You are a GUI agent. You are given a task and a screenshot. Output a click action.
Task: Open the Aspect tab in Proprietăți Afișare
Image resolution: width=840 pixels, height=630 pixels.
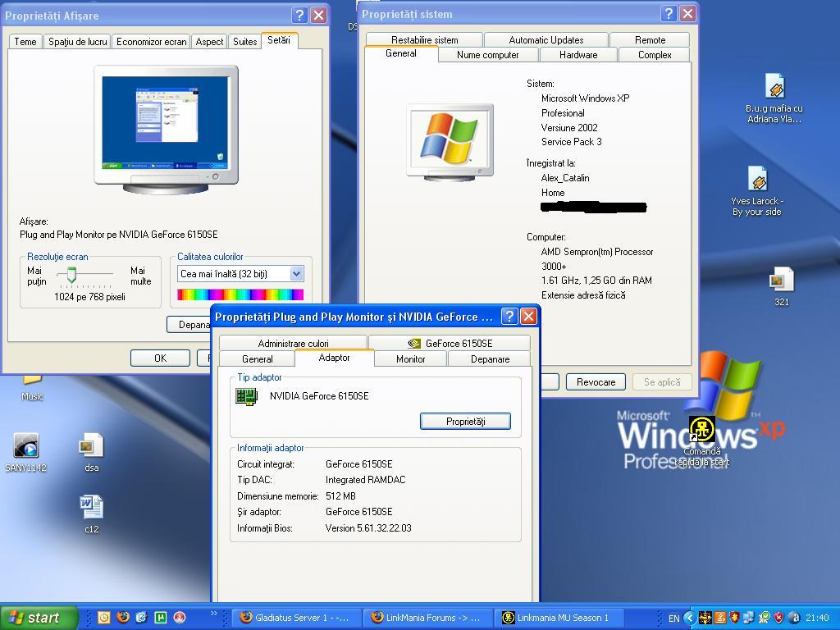209,42
